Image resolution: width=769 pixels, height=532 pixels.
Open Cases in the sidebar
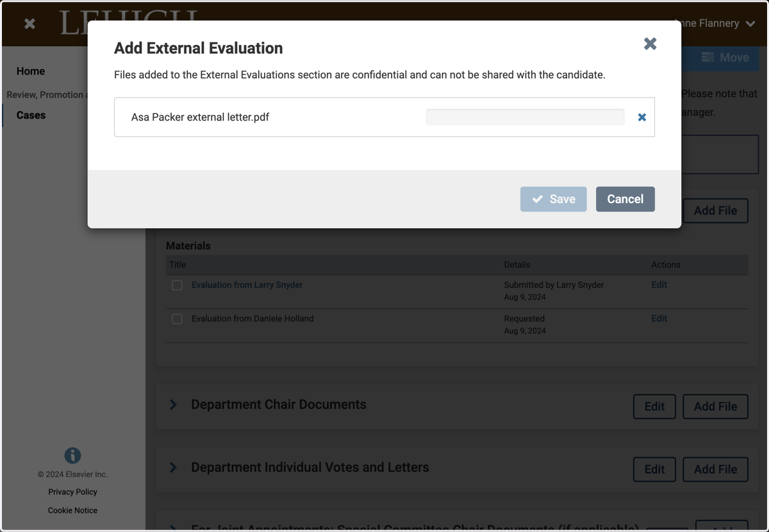[31, 115]
